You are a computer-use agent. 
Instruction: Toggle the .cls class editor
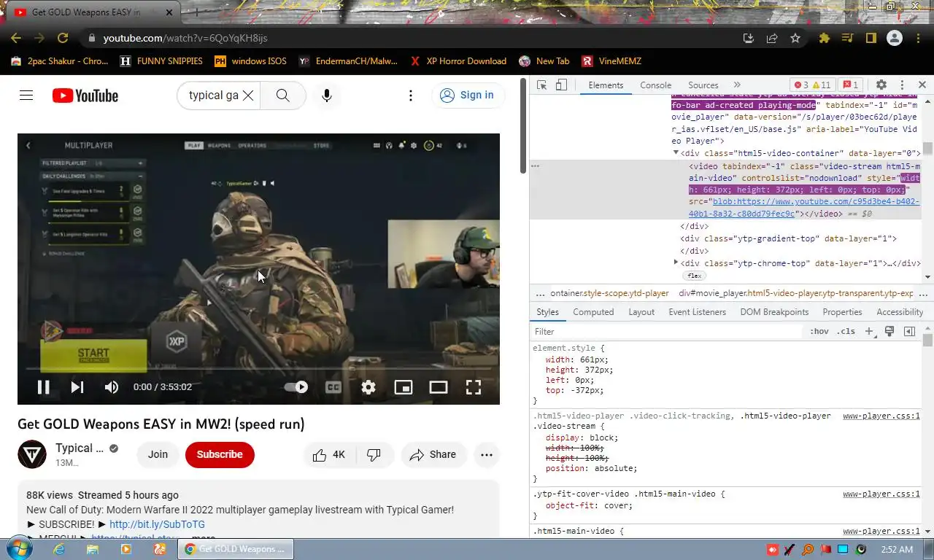[x=846, y=332]
